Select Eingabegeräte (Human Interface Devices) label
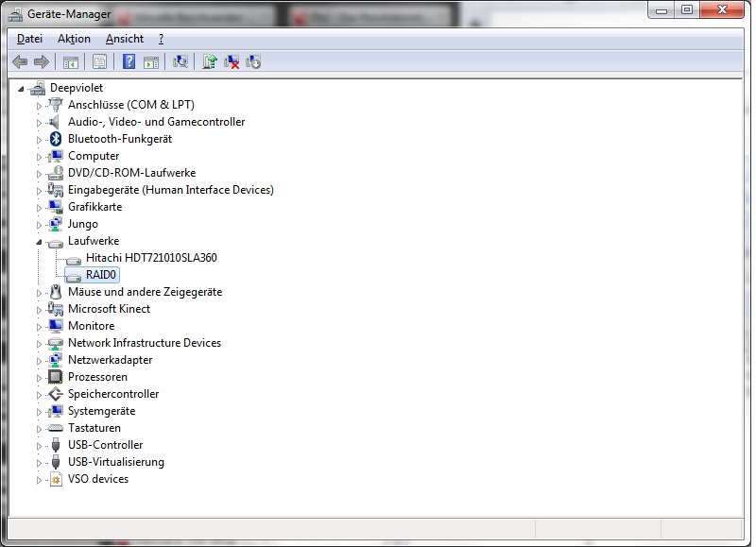This screenshot has width=756, height=547. click(x=171, y=190)
